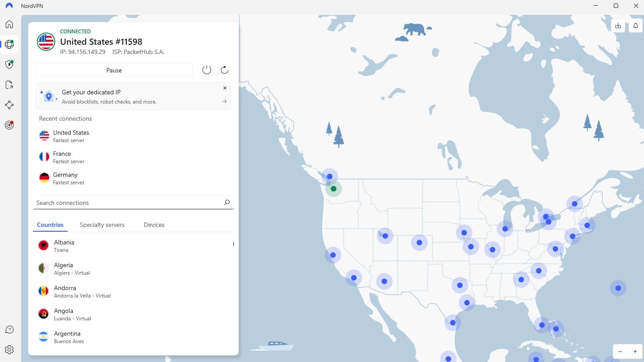Click the ISP: PacketHub S.A. text

[x=138, y=52]
